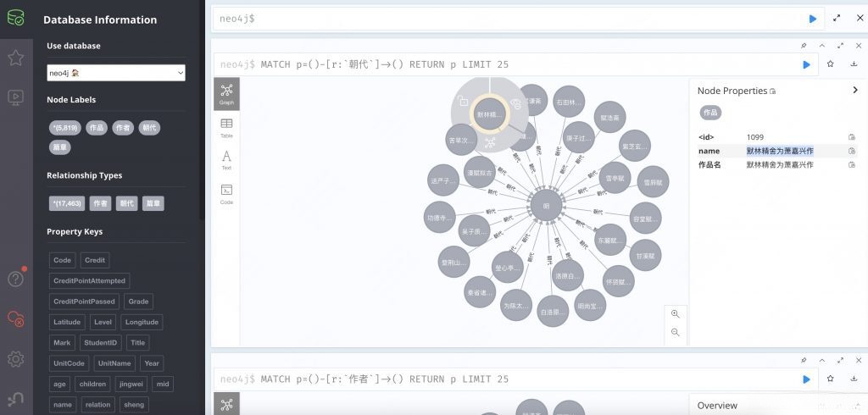Fullscreen the 作者 query frame
This screenshot has width=868, height=415.
coord(840,360)
